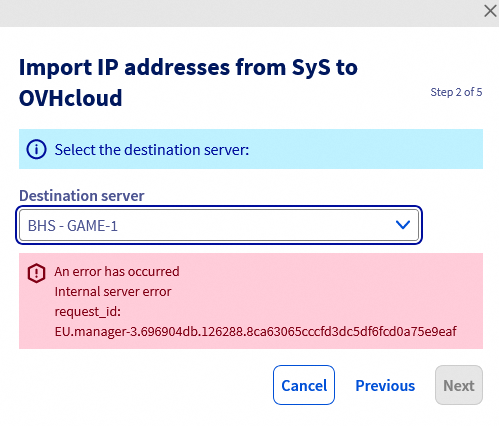Click the chevron arrow in the server selector
The width and height of the screenshot is (499, 426).
(403, 225)
